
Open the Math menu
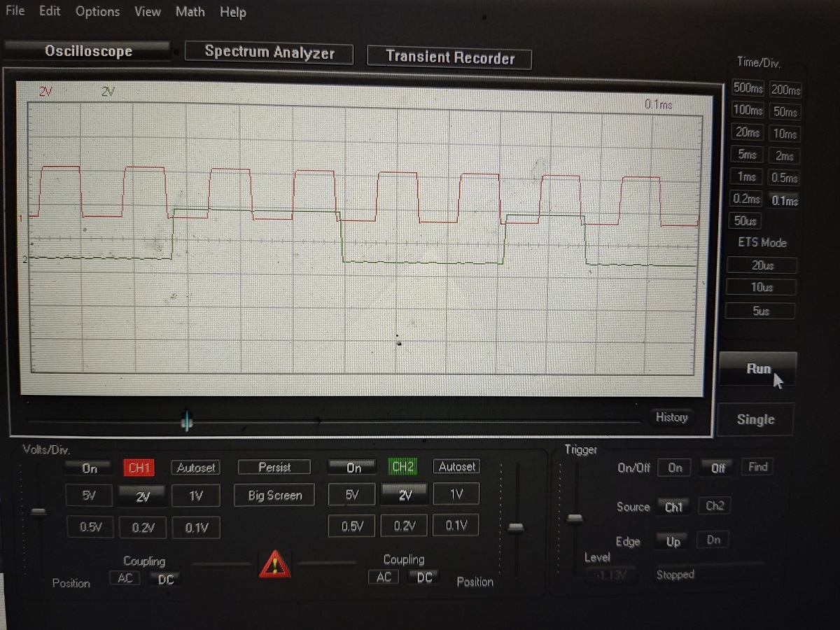coord(190,12)
